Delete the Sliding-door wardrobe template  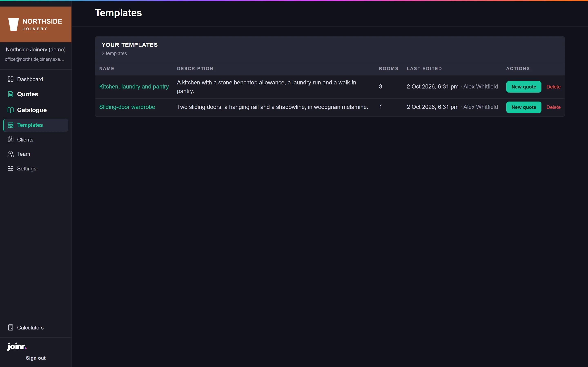click(553, 107)
